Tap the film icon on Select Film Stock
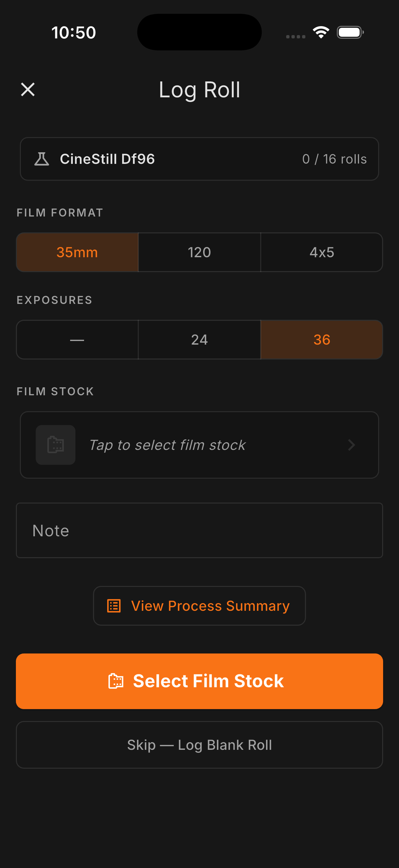The image size is (399, 868). pos(116,681)
